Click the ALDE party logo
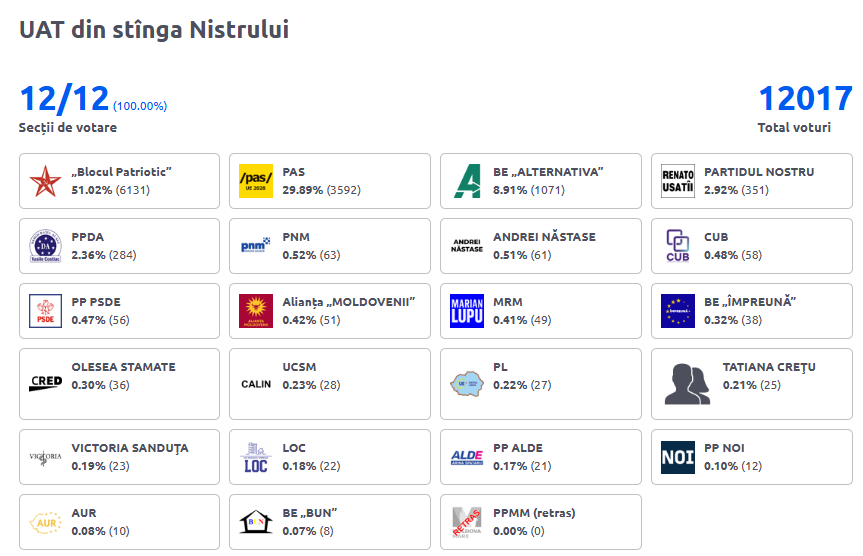The height and width of the screenshot is (556, 863). tap(467, 457)
